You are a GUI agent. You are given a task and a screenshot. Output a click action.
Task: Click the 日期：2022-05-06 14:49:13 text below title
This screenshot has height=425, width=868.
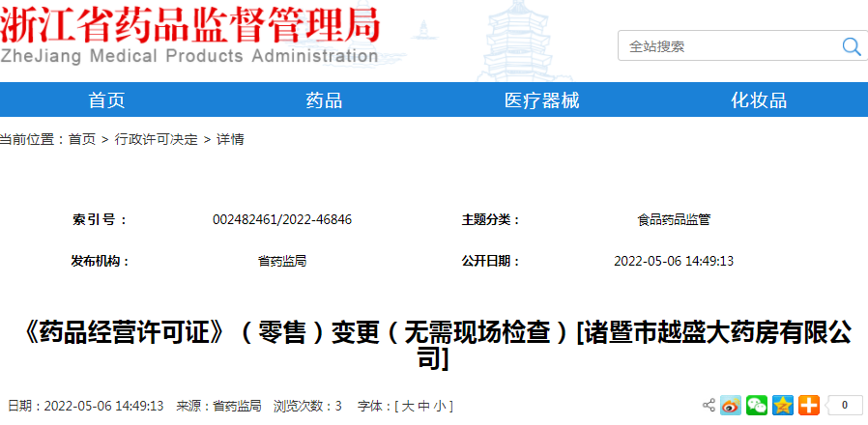86,407
